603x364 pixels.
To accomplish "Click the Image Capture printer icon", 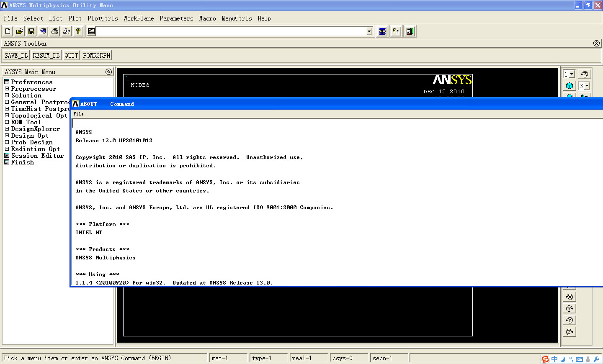I will (x=55, y=31).
